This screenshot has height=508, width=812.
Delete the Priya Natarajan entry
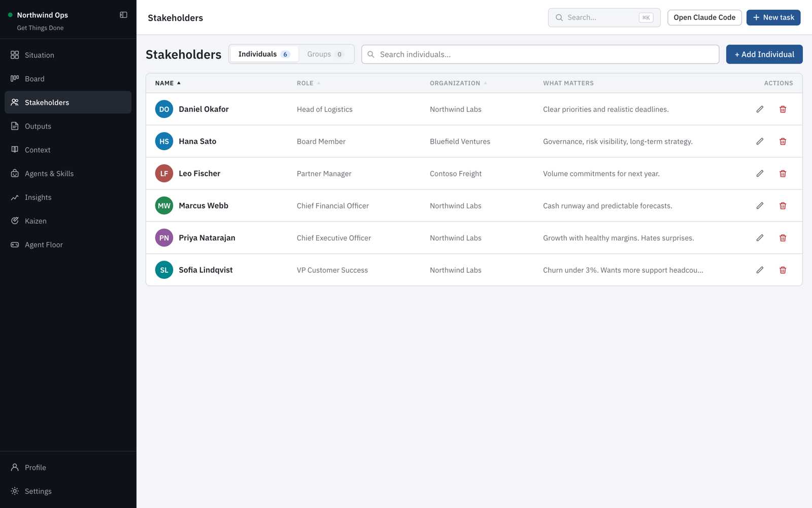pyautogui.click(x=783, y=238)
